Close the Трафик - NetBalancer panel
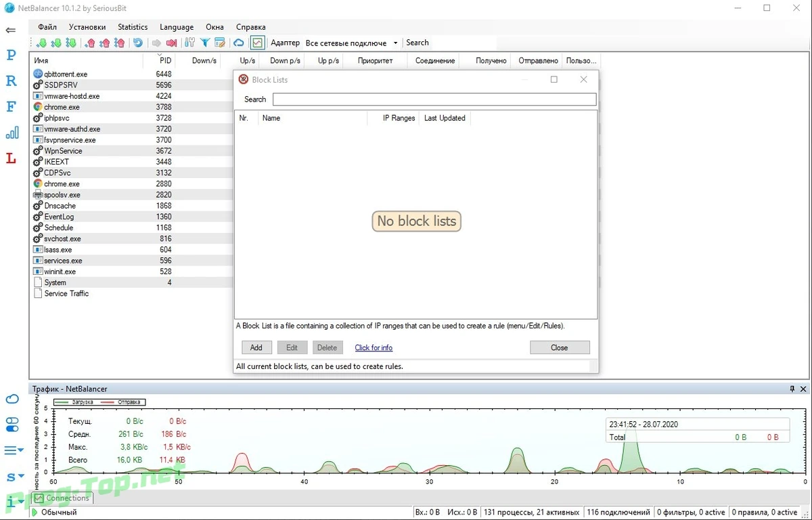Image resolution: width=812 pixels, height=520 pixels. point(803,389)
